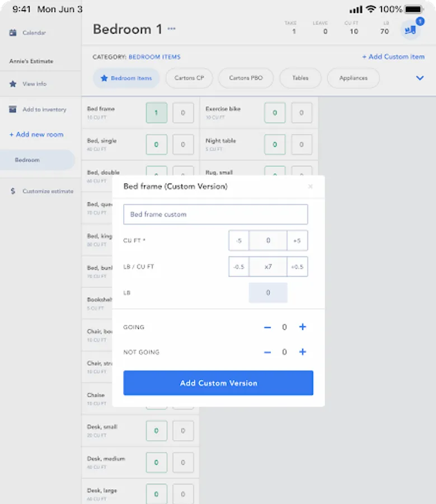Open Calendar from the sidebar
436x504 pixels.
(27, 32)
